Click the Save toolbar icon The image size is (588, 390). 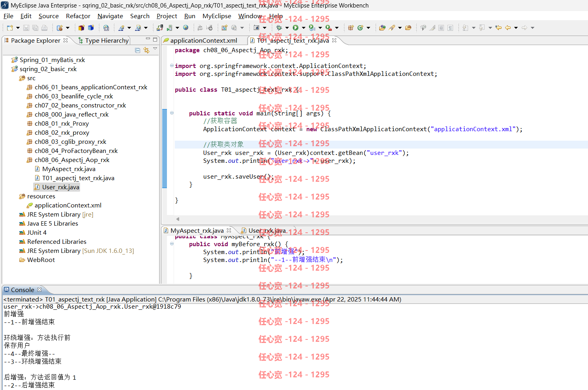[x=26, y=28]
